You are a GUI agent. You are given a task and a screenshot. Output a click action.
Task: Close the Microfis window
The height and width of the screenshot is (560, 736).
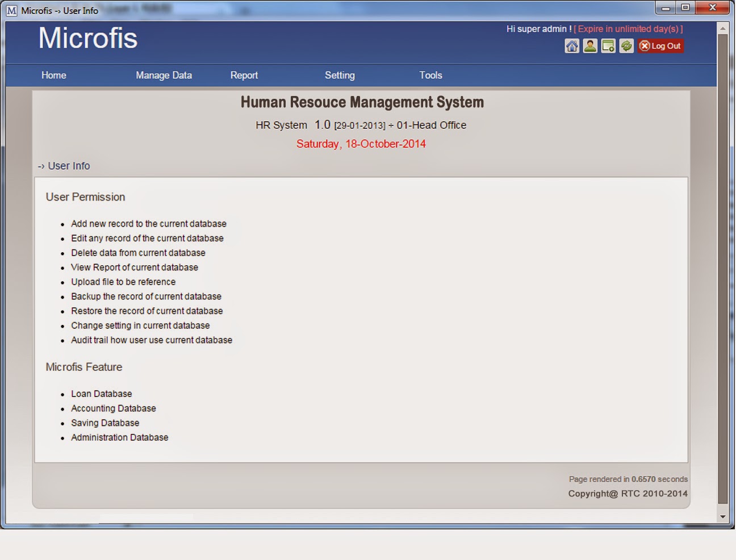[x=713, y=8]
